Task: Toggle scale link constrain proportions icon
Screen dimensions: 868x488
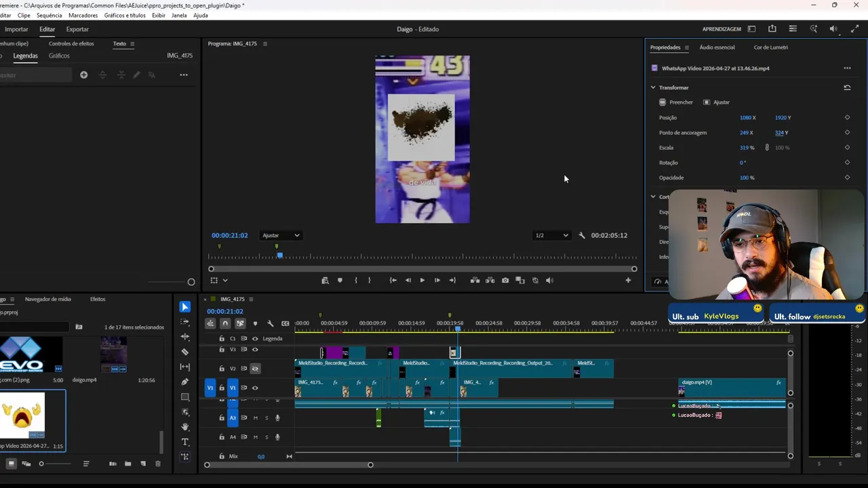Action: pyautogui.click(x=767, y=147)
